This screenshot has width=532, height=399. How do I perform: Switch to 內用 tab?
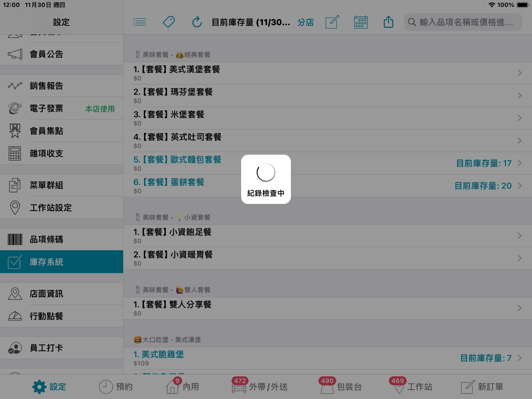tap(183, 386)
